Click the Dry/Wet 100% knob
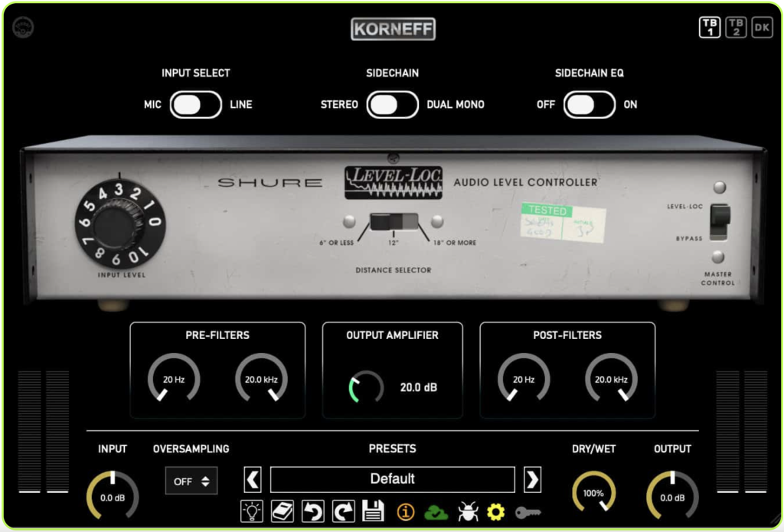This screenshot has width=784, height=532. (x=593, y=492)
